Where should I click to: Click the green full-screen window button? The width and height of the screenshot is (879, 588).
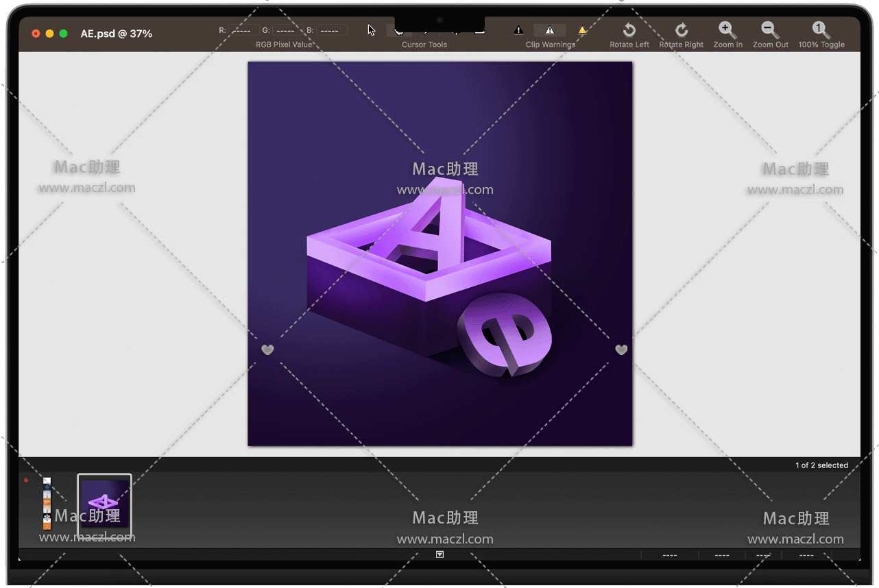coord(63,34)
